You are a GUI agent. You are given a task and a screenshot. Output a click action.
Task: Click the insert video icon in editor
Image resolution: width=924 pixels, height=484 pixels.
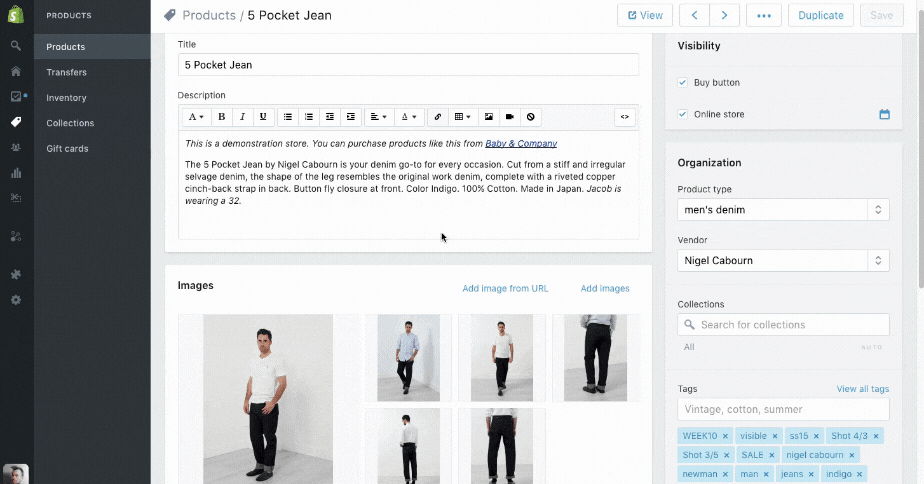509,117
